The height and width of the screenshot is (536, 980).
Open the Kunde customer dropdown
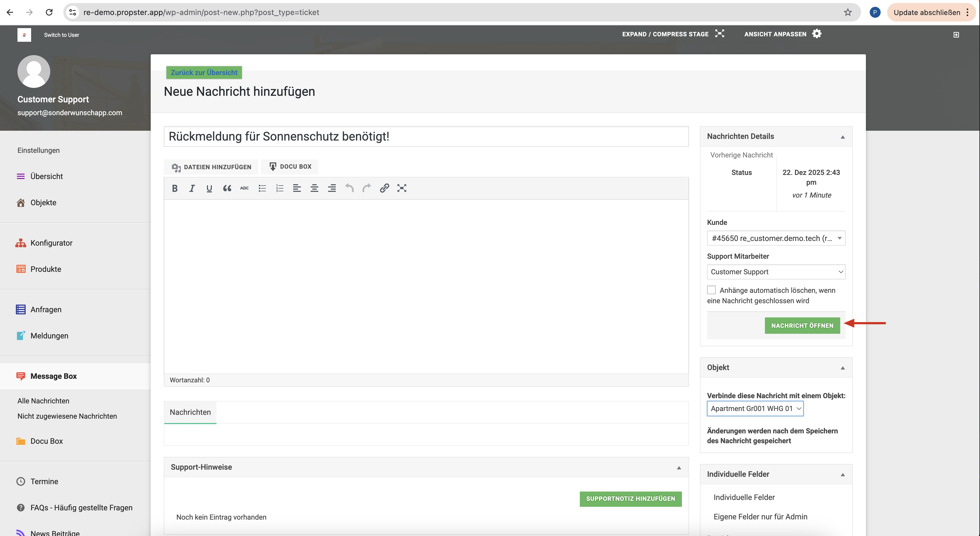coord(776,238)
